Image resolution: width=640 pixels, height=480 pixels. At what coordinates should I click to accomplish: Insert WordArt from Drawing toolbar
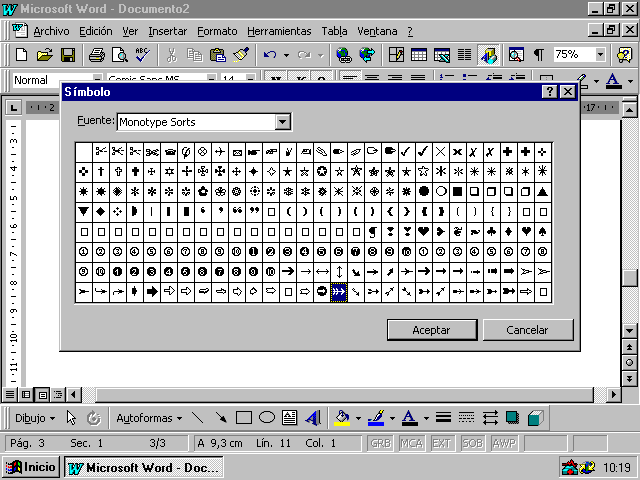(x=313, y=418)
